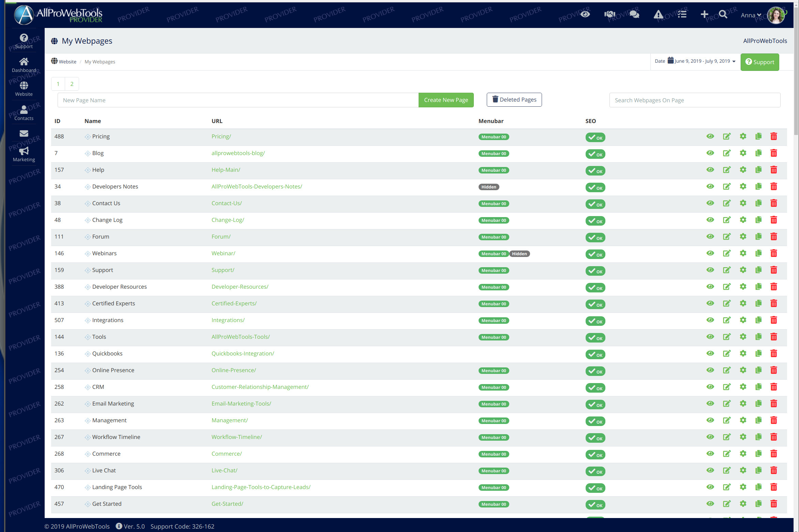Viewport: 799px width, 532px height.
Task: Click the version info icon in footer
Action: pos(119,526)
